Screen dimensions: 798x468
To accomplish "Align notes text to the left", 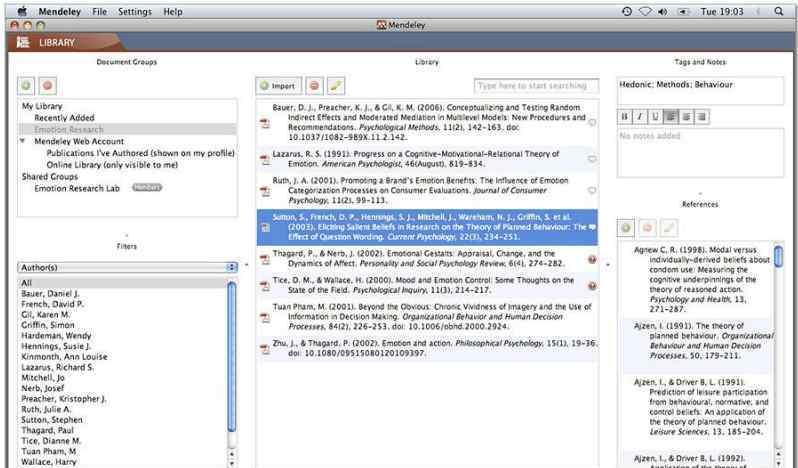I will coord(671,116).
